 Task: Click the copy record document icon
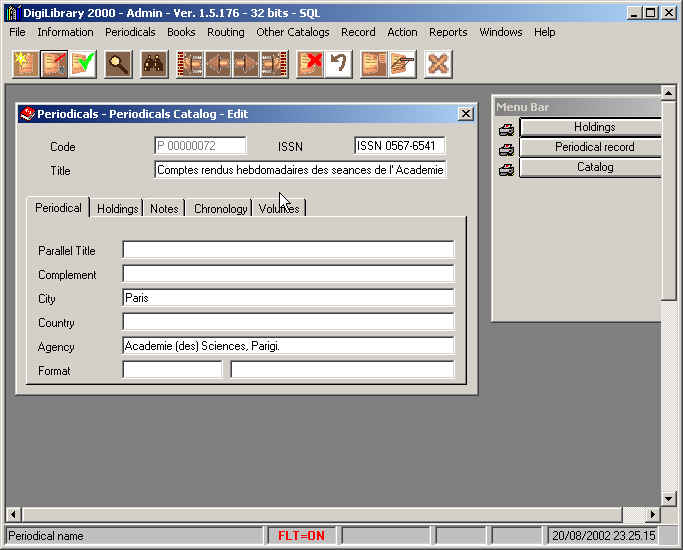(374, 64)
